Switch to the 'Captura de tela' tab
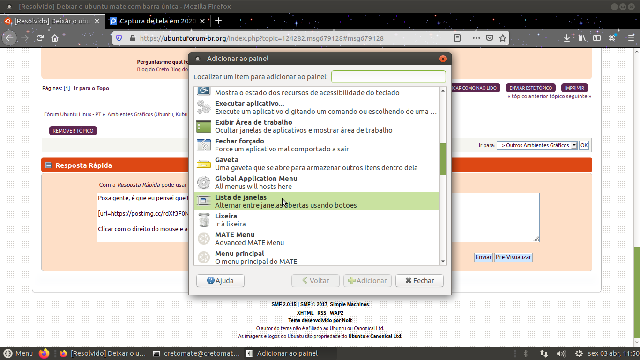The image size is (640, 360). coord(157,21)
